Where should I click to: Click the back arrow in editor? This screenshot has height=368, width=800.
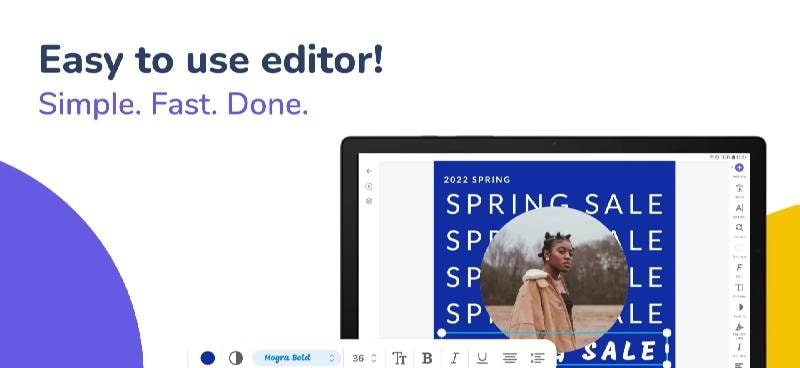pos(369,171)
